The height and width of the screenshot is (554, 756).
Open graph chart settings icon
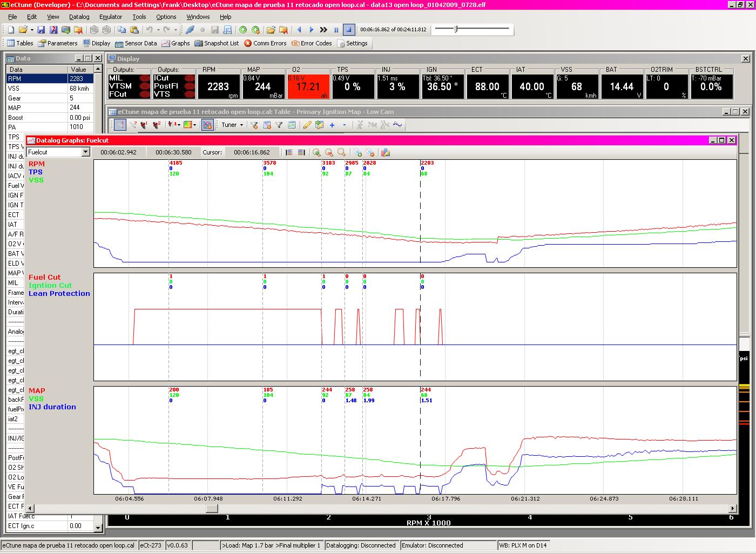click(386, 153)
